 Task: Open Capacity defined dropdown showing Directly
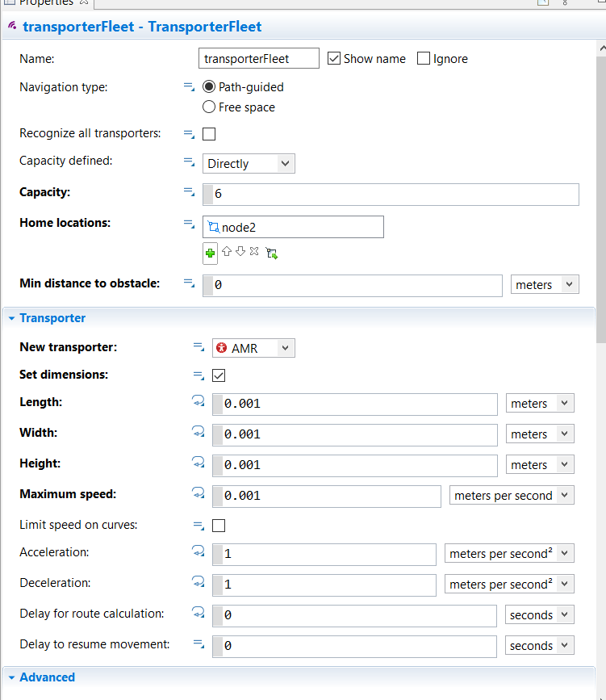(x=249, y=163)
